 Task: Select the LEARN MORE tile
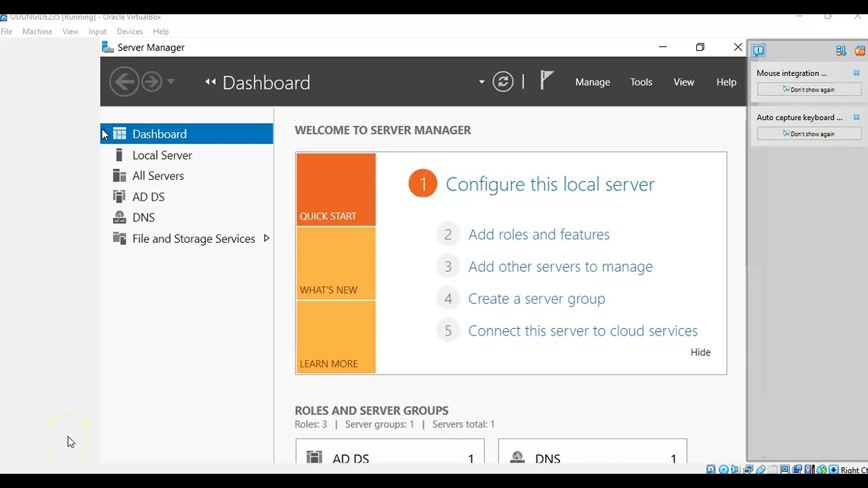[x=336, y=337]
